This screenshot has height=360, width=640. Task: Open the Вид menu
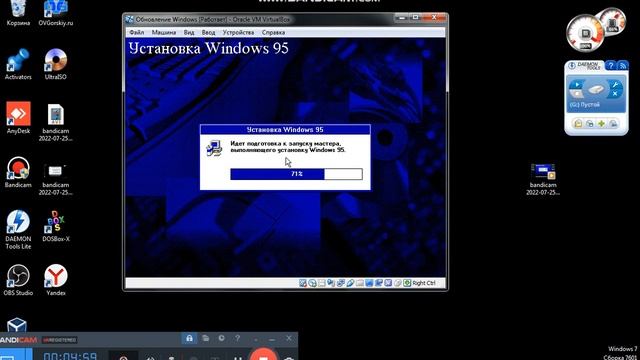(x=189, y=32)
